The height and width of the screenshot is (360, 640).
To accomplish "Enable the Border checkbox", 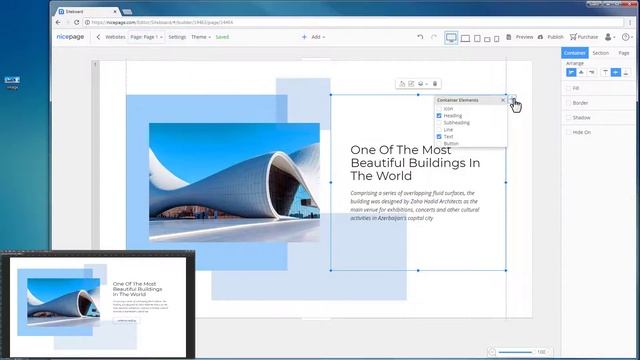I will [569, 103].
